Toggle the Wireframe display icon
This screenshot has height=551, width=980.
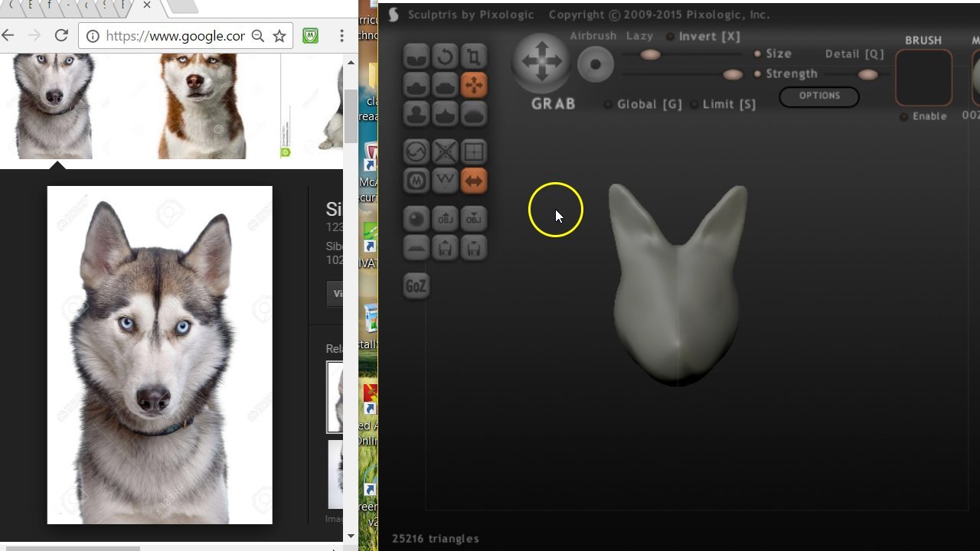pyautogui.click(x=474, y=152)
